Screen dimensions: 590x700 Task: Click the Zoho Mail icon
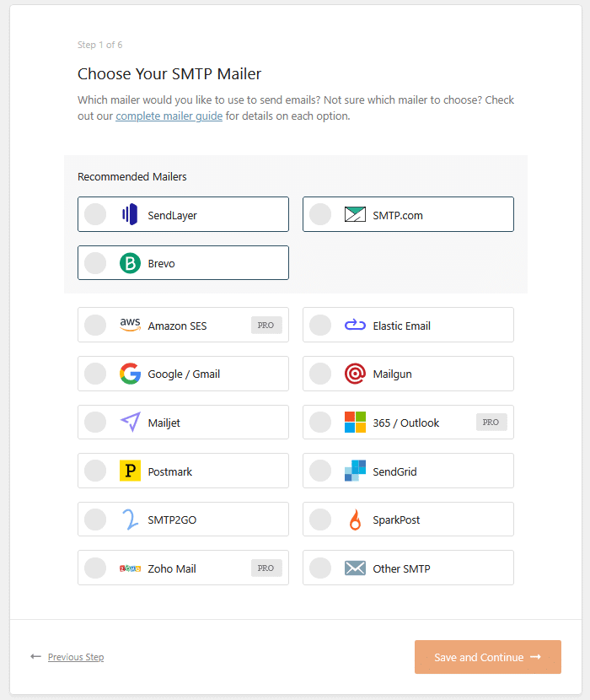130,568
